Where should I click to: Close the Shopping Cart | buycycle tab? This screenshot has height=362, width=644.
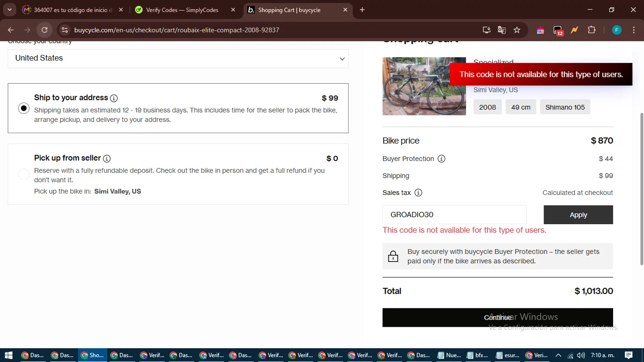click(x=345, y=9)
